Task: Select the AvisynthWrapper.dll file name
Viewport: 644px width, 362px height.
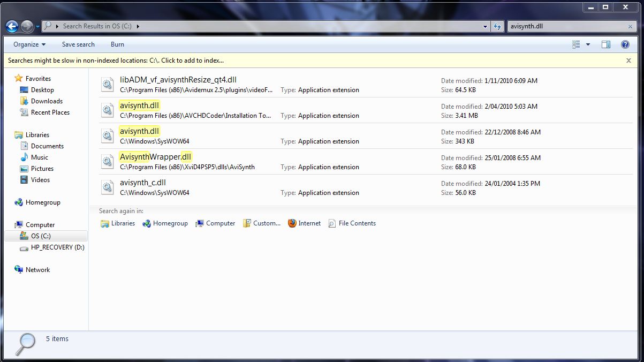Action: click(x=155, y=157)
